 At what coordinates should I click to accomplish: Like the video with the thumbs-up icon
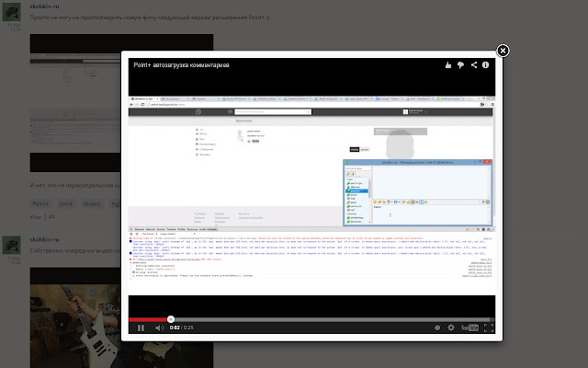[448, 65]
